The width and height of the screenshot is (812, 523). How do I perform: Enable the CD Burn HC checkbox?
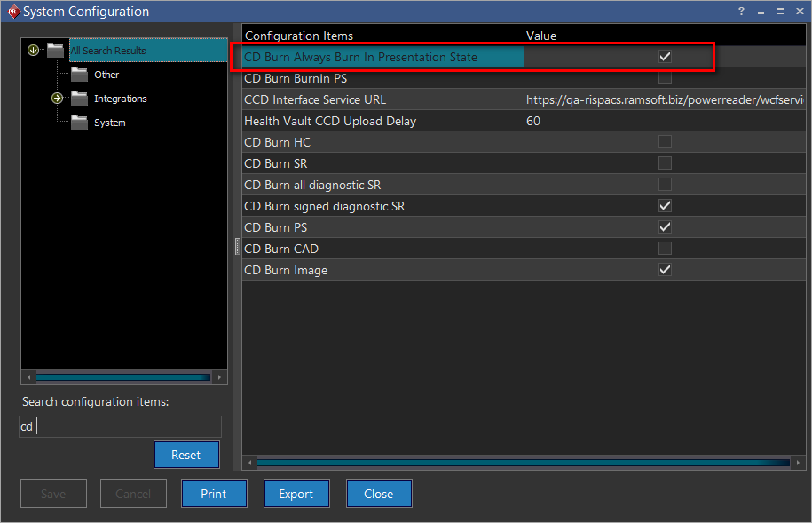click(665, 142)
